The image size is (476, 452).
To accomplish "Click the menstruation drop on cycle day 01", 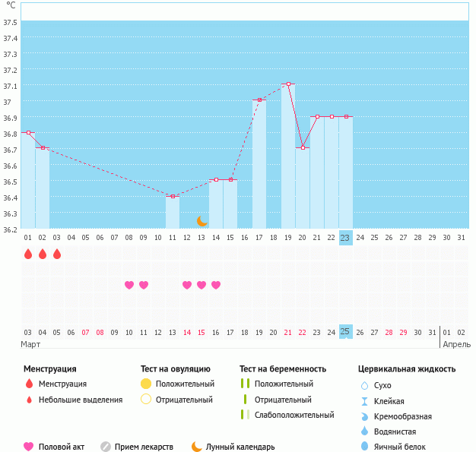I will (x=28, y=254).
